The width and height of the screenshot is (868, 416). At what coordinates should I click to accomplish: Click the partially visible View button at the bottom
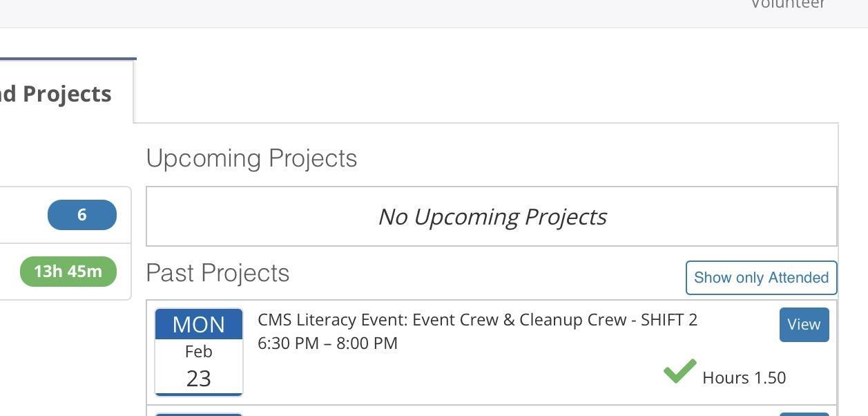(x=804, y=414)
